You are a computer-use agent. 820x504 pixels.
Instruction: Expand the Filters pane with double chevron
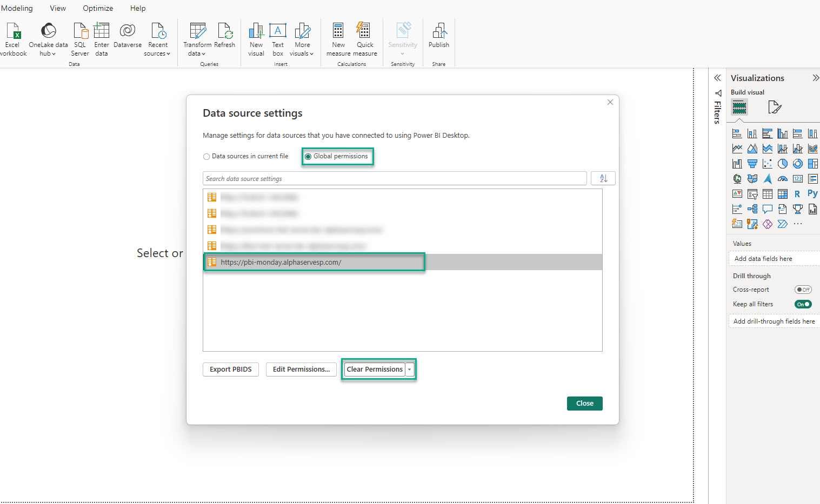(717, 78)
